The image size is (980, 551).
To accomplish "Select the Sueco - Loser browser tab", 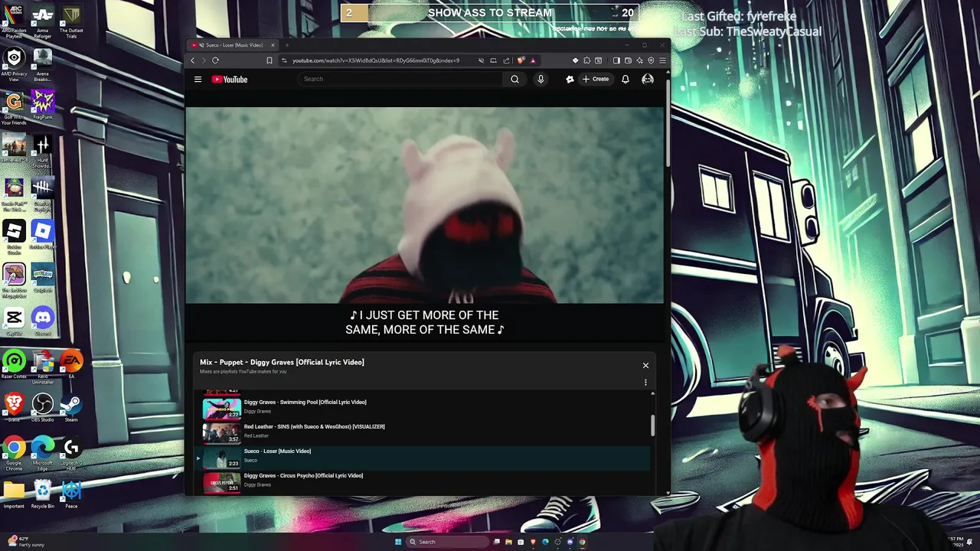I will [x=233, y=45].
